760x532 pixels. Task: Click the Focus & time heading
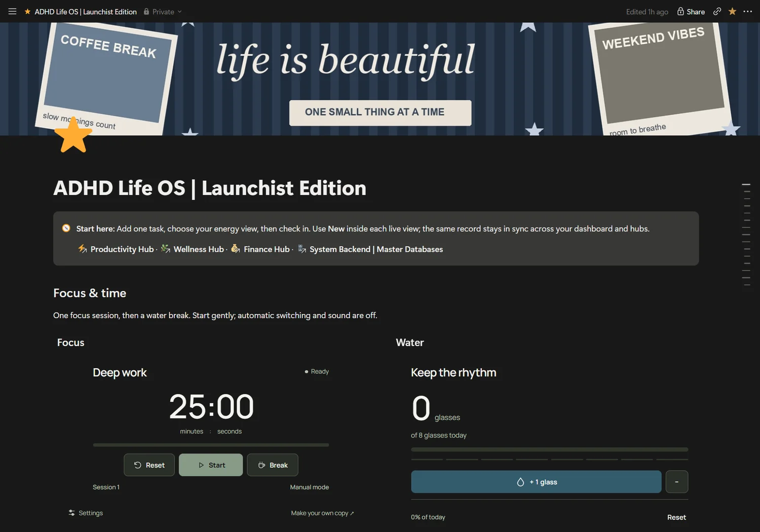(90, 293)
